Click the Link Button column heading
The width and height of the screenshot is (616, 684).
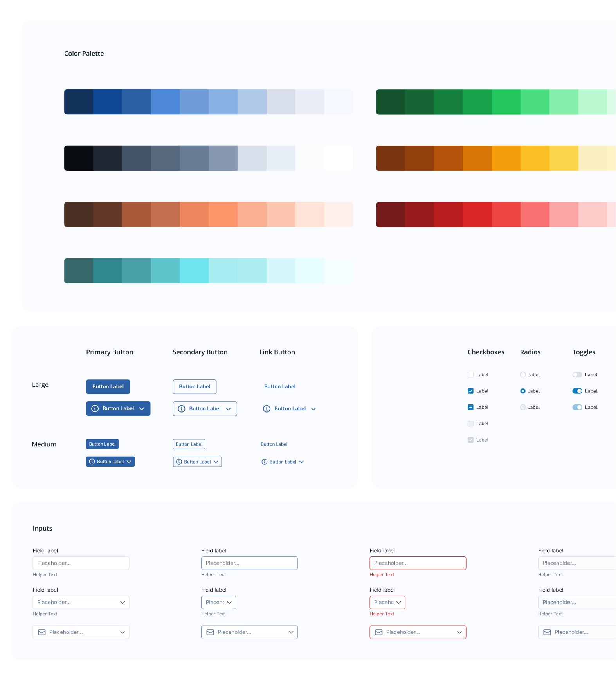click(x=277, y=352)
